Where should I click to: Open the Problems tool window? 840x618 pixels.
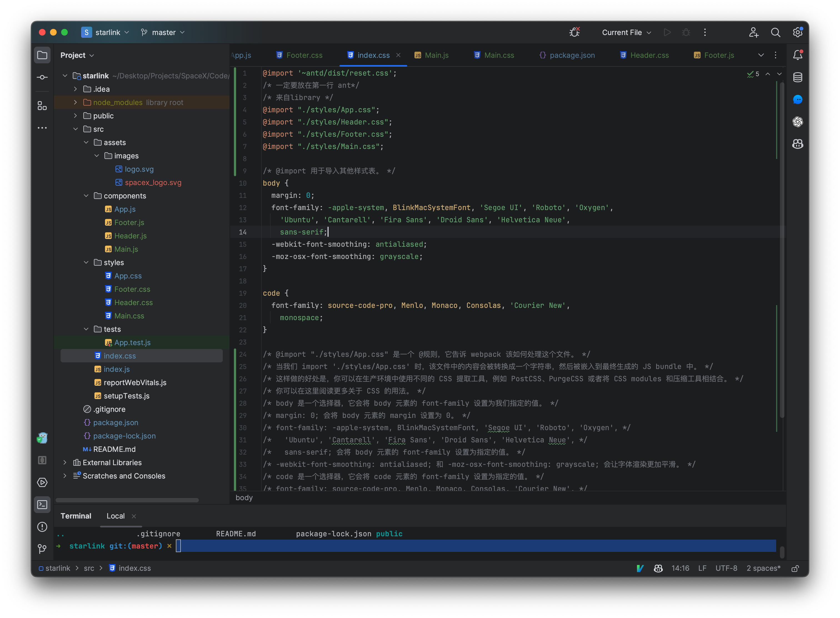[42, 527]
